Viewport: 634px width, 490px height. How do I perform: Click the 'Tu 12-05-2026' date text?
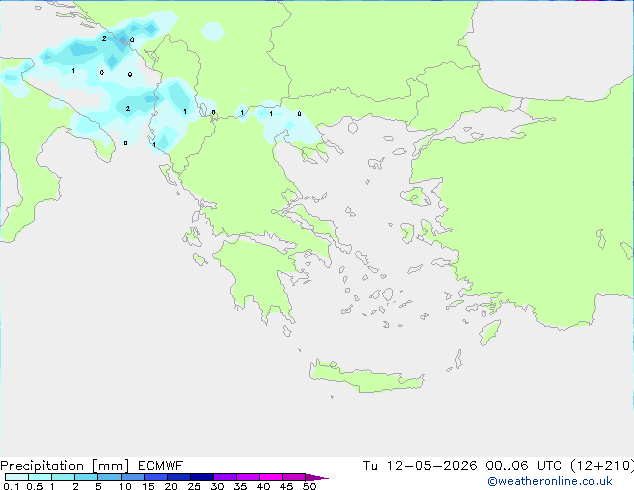pos(420,466)
